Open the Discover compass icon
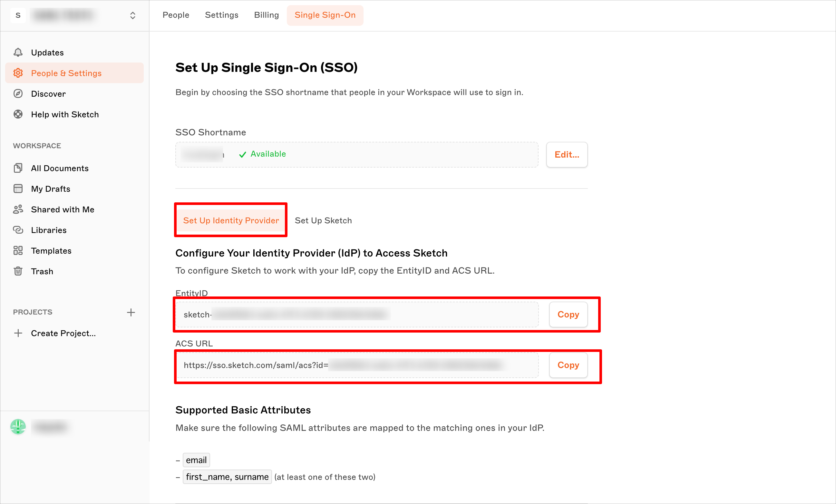The width and height of the screenshot is (836, 504). [18, 93]
